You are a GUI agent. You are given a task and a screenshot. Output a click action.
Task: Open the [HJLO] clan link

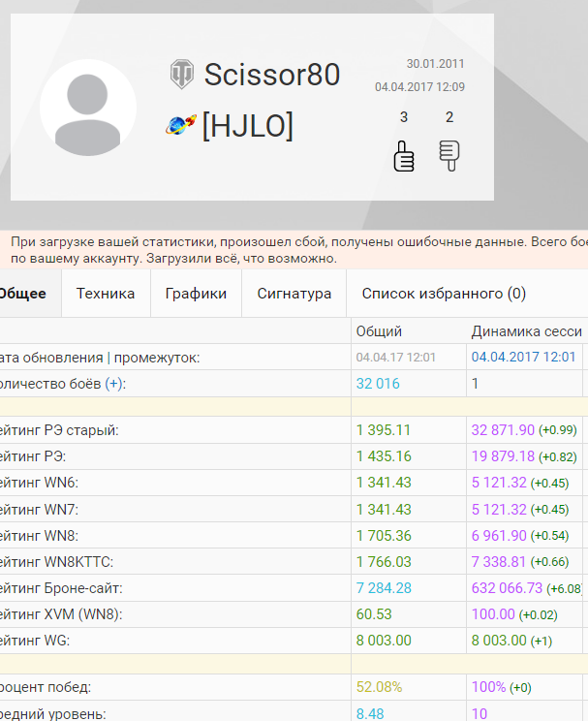(247, 126)
